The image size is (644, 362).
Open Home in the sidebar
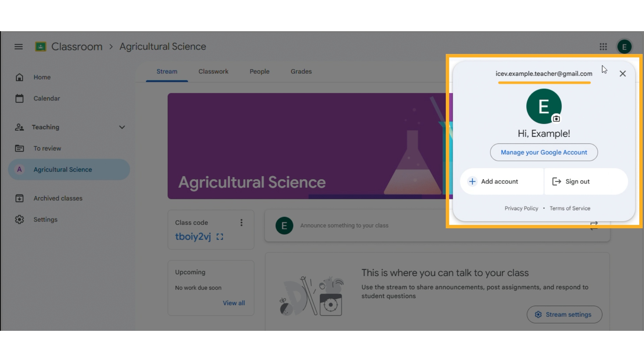coord(69,77)
